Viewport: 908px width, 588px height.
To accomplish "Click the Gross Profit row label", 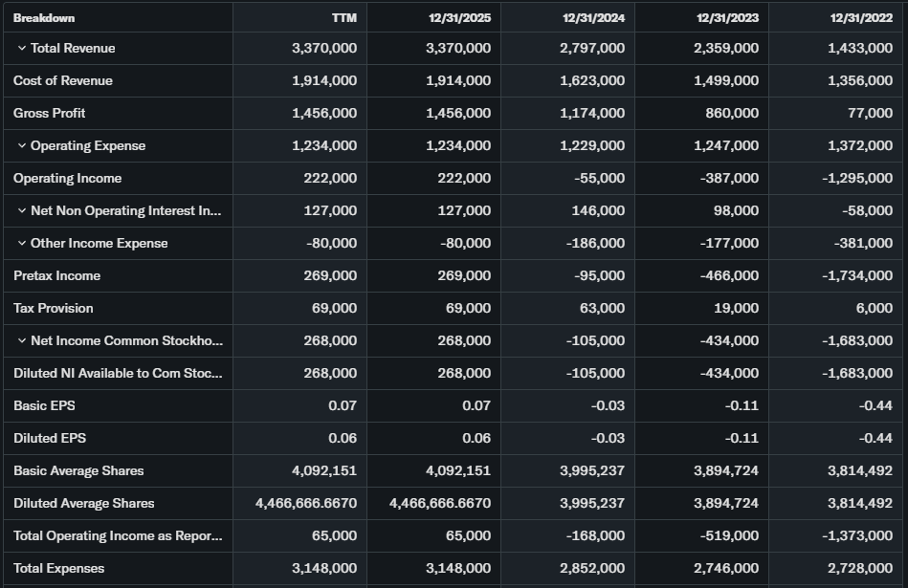I will pos(50,114).
